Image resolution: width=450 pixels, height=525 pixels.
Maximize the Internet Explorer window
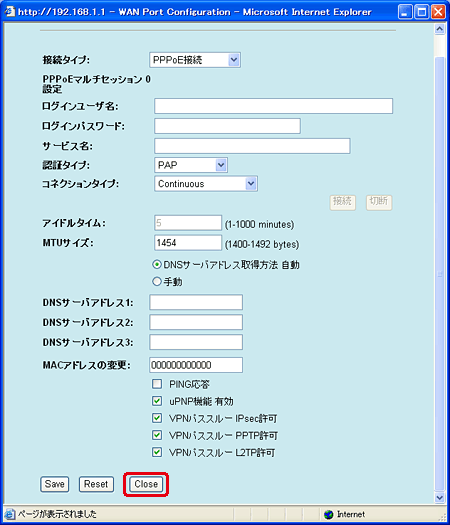click(x=422, y=12)
